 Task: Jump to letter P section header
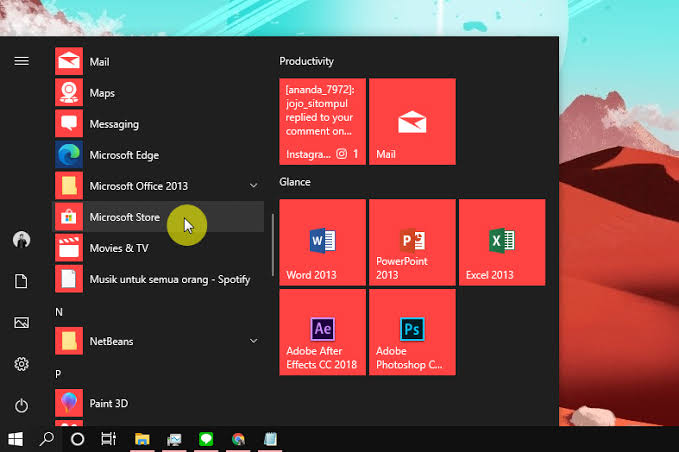(58, 374)
